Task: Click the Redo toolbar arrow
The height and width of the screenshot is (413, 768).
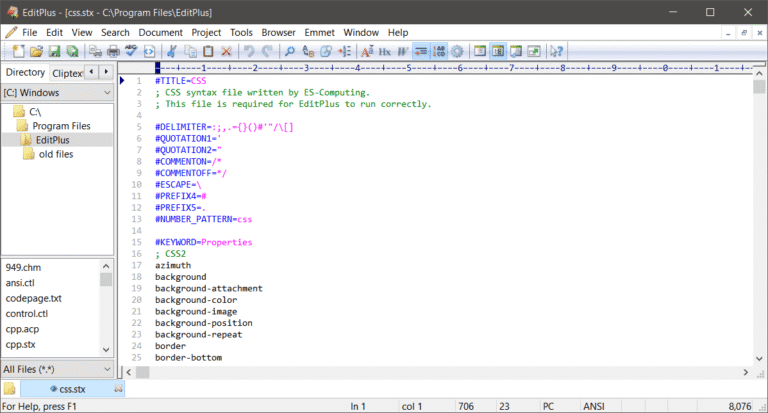Action: coord(267,51)
